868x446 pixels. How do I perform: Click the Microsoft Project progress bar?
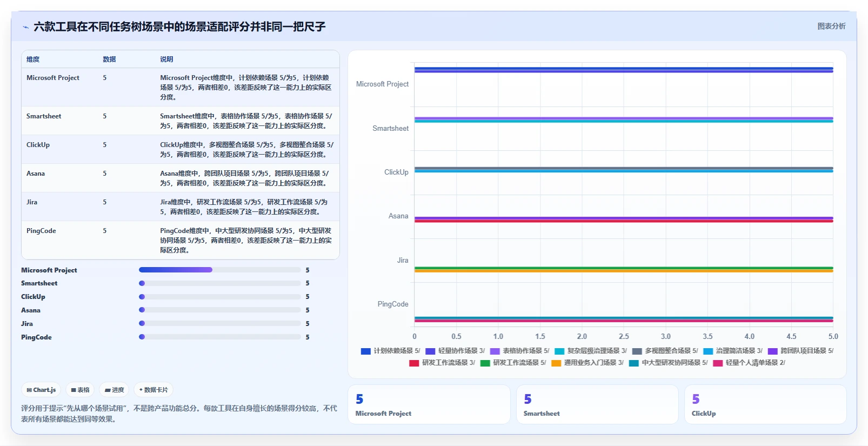pyautogui.click(x=219, y=270)
